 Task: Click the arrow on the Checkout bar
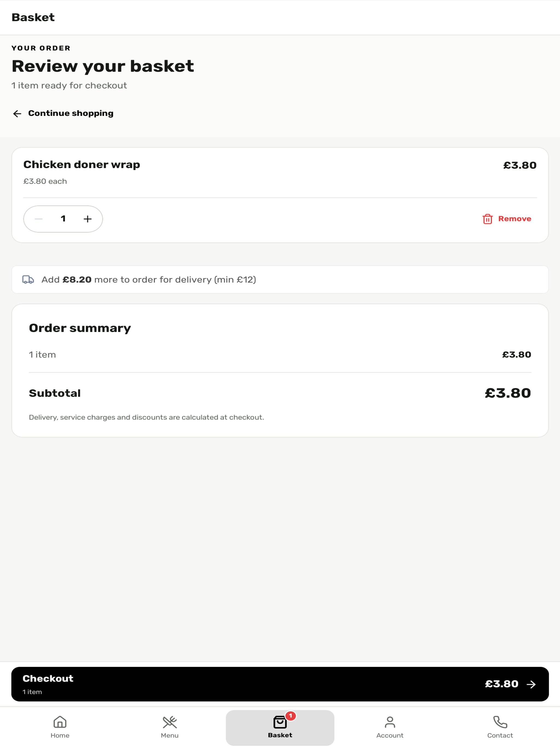tap(531, 684)
